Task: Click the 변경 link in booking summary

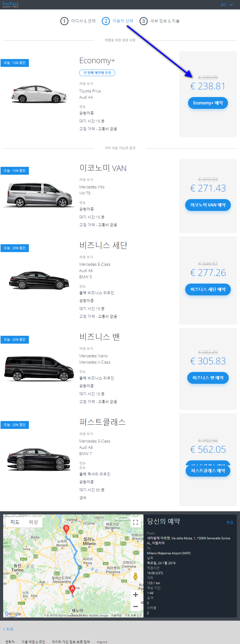Action: (230, 522)
